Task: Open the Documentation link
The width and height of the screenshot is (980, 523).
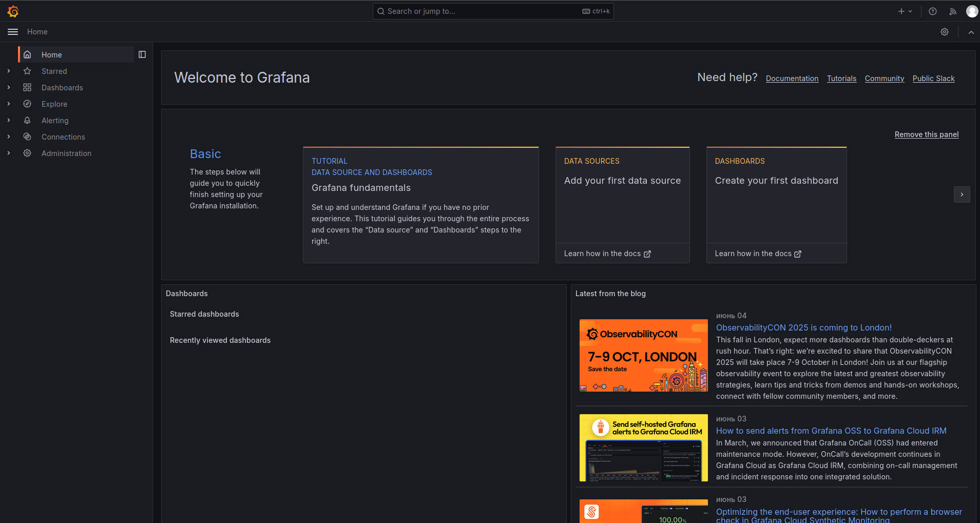Action: 792,78
